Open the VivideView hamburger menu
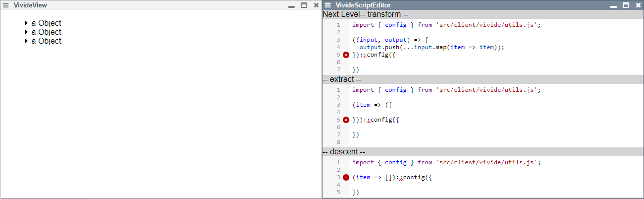The width and height of the screenshot is (644, 199). click(6, 5)
